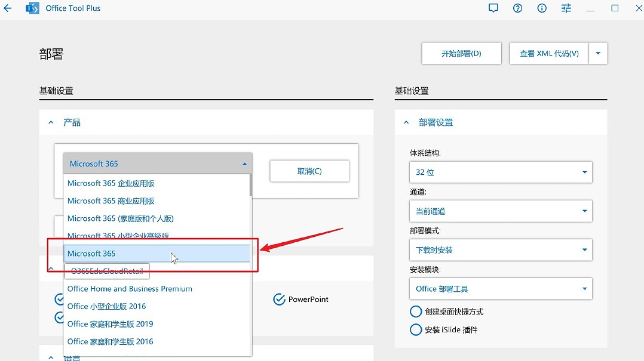Viewport: 644px width, 361px height.
Task: Minimize the Office Tool Plus window
Action: click(x=591, y=8)
